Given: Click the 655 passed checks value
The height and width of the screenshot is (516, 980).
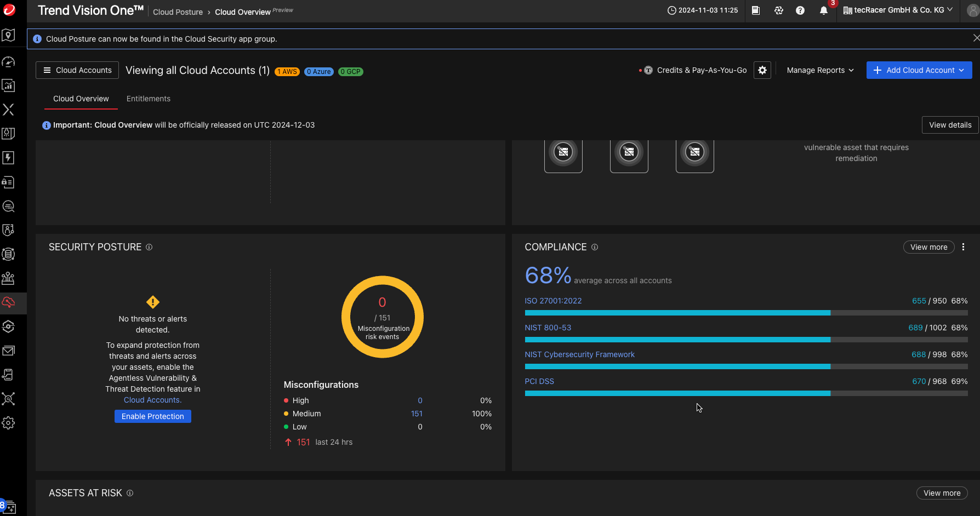Looking at the screenshot, I should (x=919, y=301).
